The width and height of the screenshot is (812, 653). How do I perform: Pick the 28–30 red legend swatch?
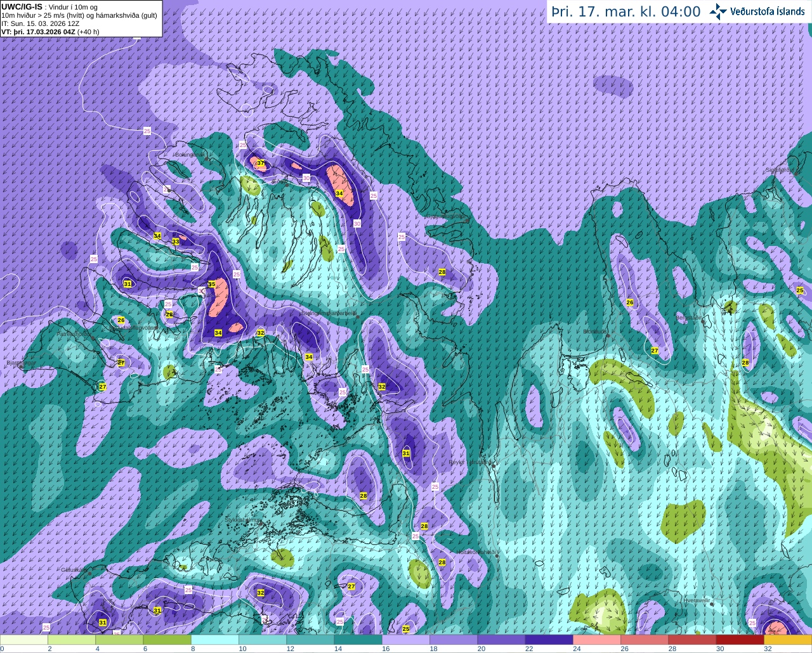coord(692,640)
